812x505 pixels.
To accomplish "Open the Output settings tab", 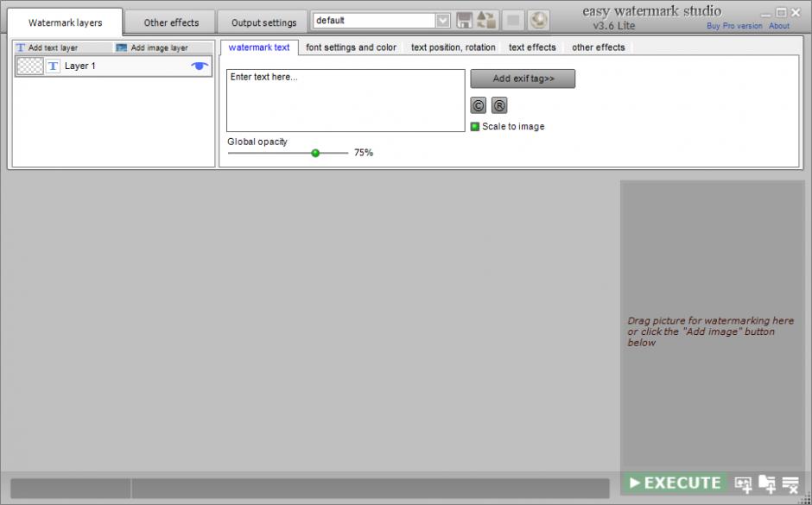I will point(263,22).
